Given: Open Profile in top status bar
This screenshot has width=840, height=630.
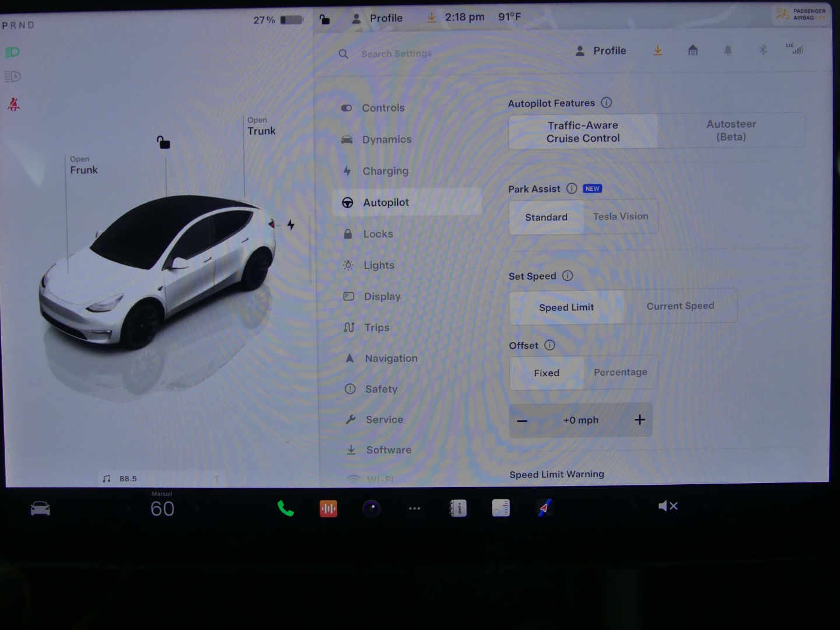Looking at the screenshot, I should point(377,18).
